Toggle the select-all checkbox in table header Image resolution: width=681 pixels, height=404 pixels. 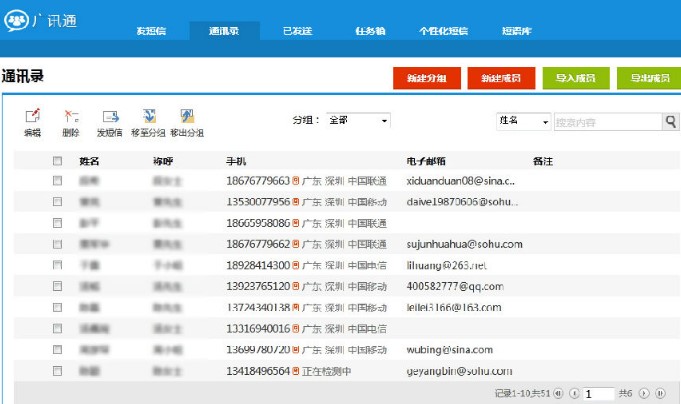57,161
